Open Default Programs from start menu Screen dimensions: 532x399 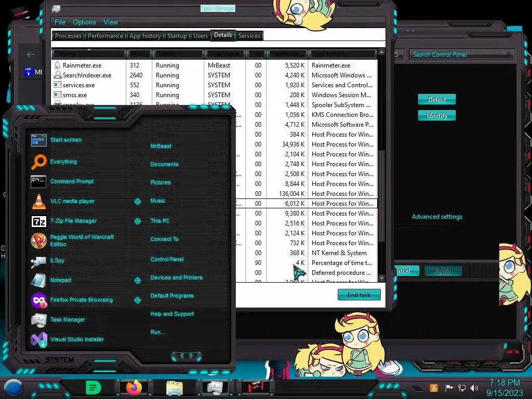[x=172, y=296]
